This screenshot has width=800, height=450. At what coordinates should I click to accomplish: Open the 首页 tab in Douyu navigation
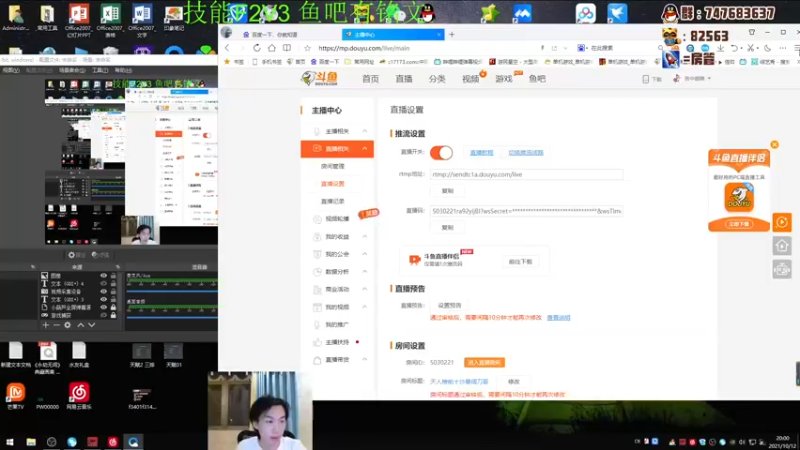pos(370,79)
